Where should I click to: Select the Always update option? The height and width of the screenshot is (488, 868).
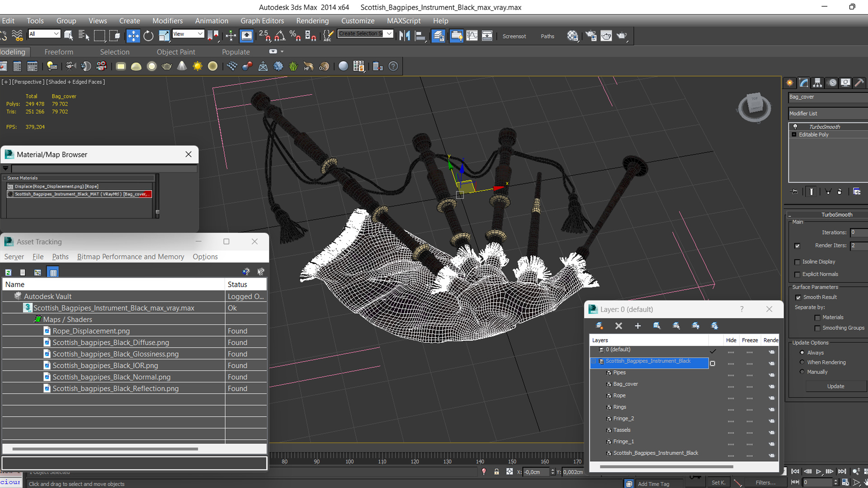(x=802, y=352)
